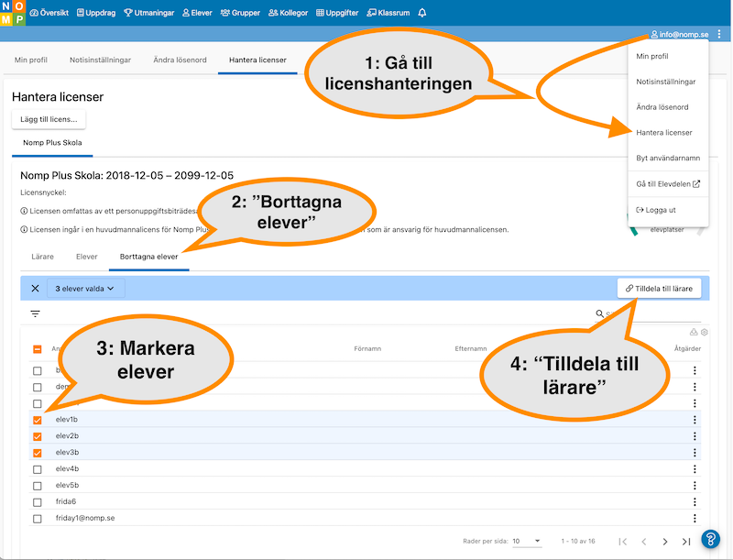Open notifications bell icon
The width and height of the screenshot is (733, 560).
pyautogui.click(x=422, y=13)
